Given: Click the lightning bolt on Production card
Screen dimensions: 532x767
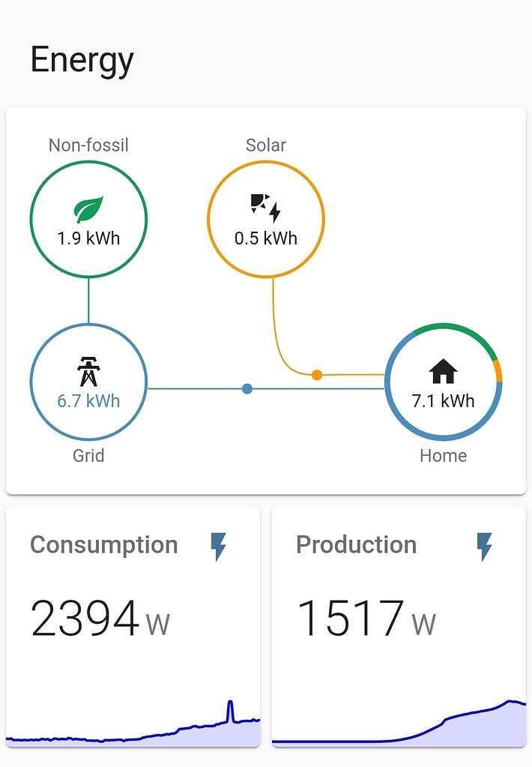Looking at the screenshot, I should [x=484, y=547].
